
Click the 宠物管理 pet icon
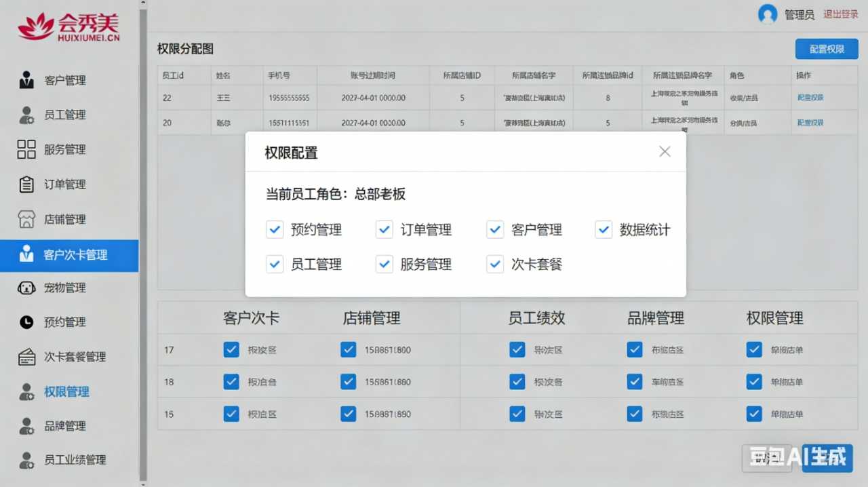[26, 288]
